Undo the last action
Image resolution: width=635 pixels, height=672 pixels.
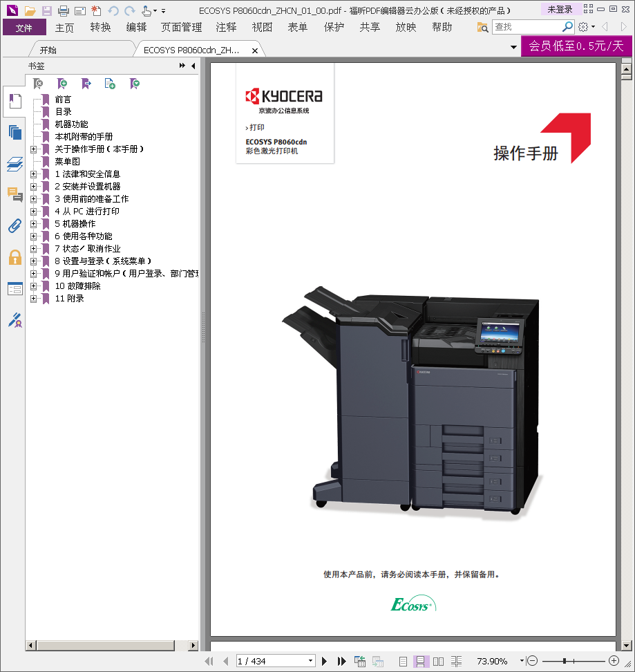[113, 10]
